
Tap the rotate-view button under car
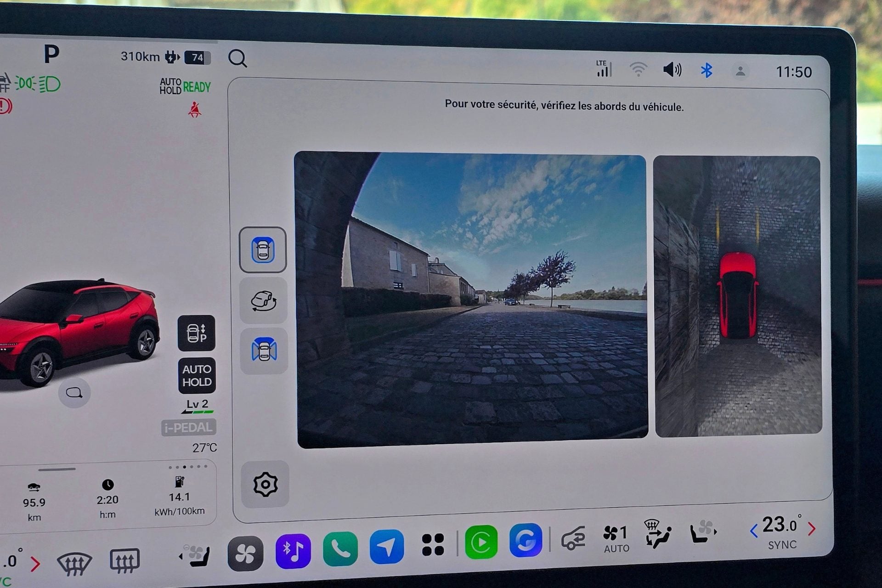[74, 393]
